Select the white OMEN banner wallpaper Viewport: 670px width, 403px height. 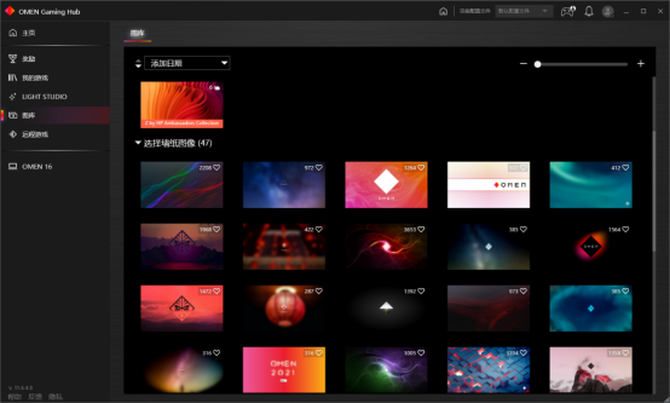point(488,185)
